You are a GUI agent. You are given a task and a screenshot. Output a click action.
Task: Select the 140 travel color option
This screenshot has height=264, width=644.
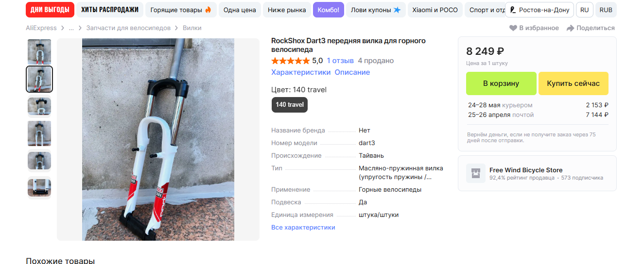point(290,105)
